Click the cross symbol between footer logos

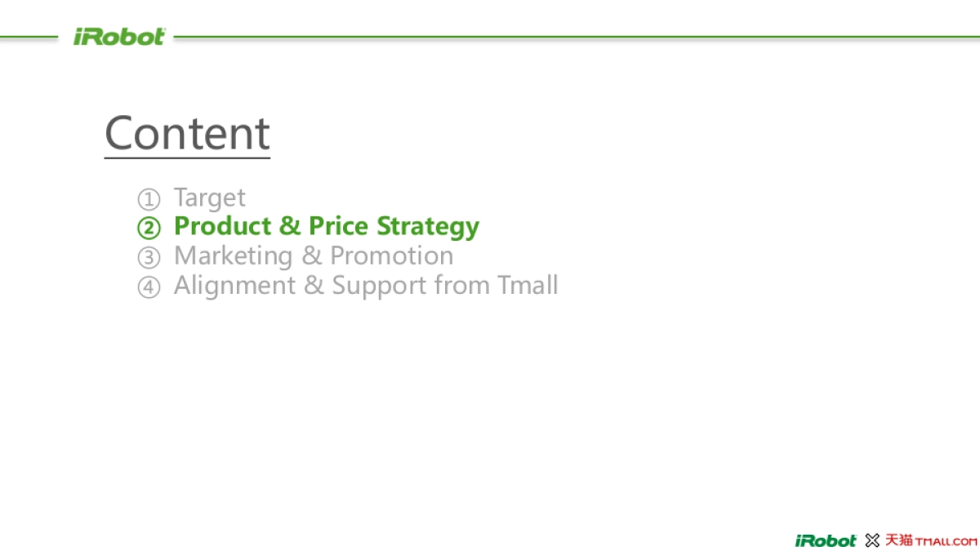872,540
